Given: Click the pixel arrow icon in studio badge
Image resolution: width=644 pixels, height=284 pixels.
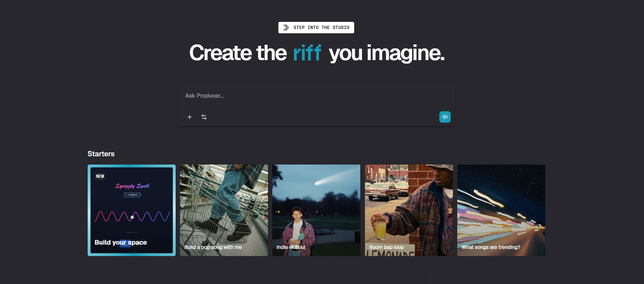Looking at the screenshot, I should [286, 28].
